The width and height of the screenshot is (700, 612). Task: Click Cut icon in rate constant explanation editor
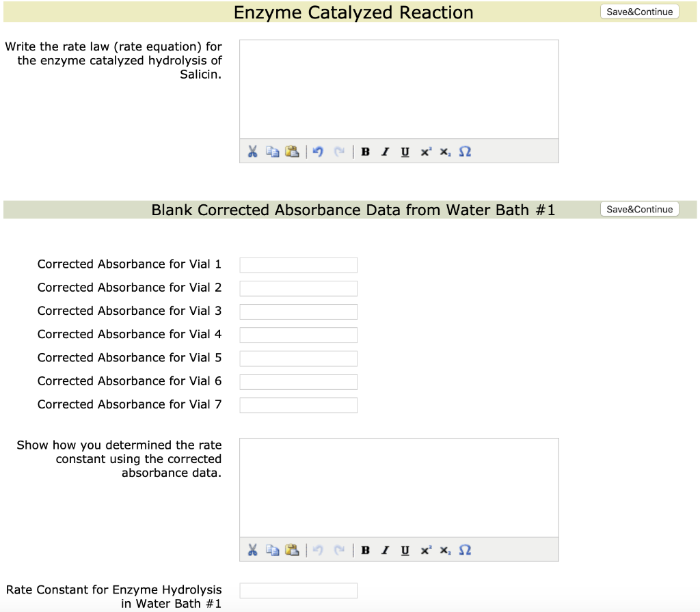pos(253,550)
